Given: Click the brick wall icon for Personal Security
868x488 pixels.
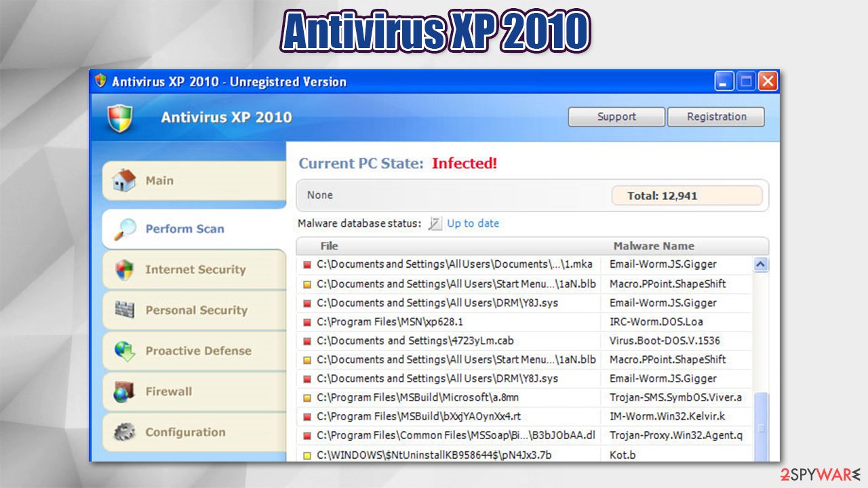Looking at the screenshot, I should [x=124, y=310].
